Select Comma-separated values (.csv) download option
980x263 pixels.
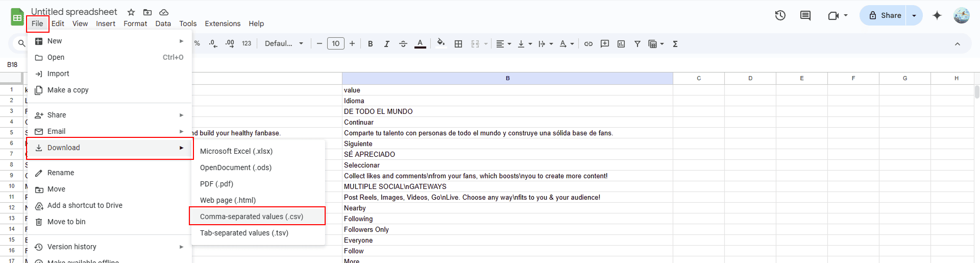[x=252, y=217]
